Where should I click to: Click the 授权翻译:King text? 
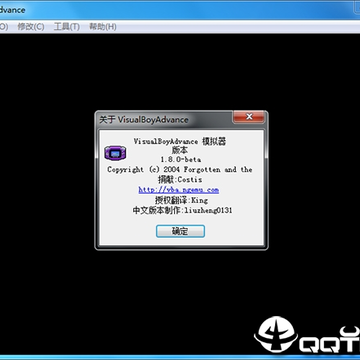[181, 200]
